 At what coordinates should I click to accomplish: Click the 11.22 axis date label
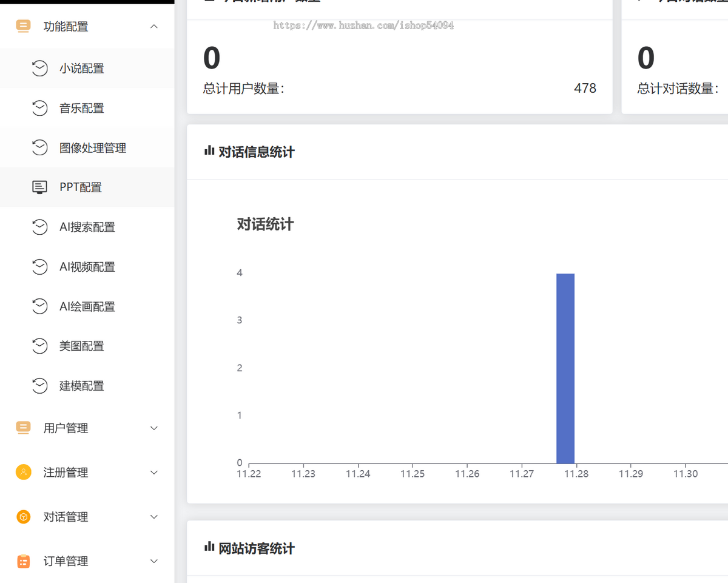tap(249, 474)
